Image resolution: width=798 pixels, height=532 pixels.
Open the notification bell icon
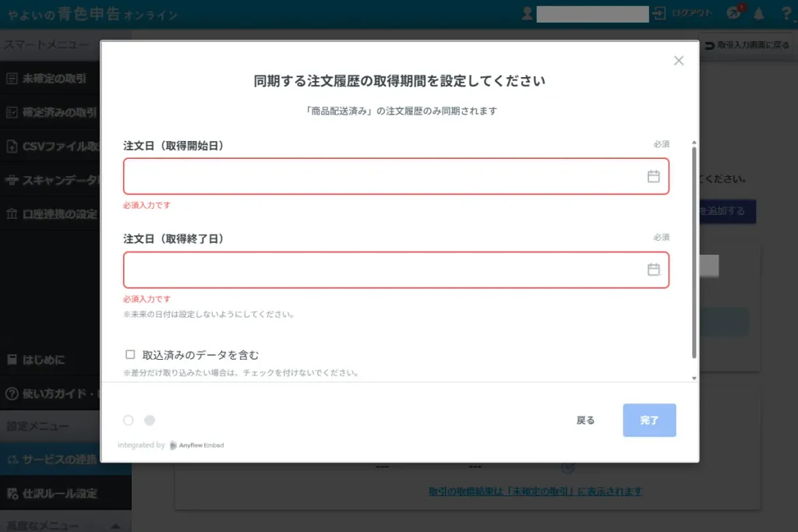tap(758, 14)
